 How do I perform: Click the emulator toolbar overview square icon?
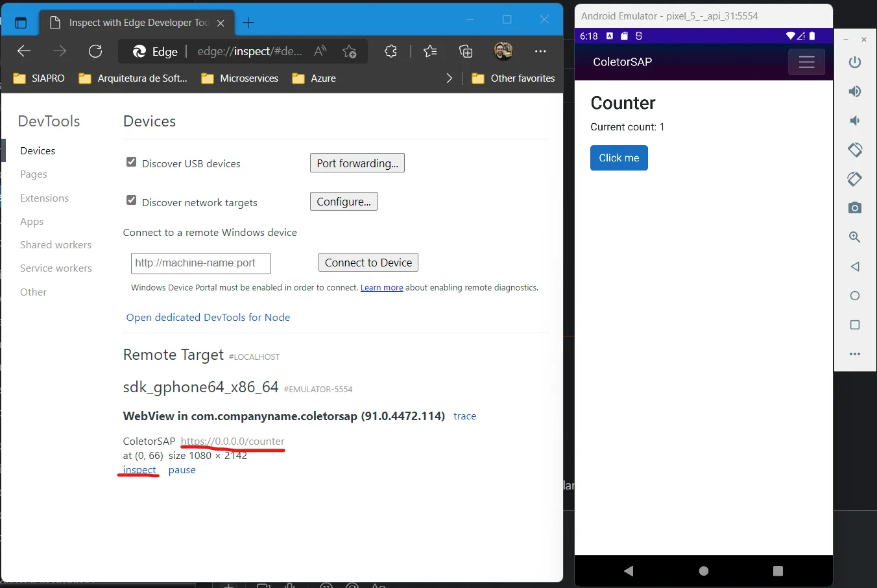click(855, 325)
